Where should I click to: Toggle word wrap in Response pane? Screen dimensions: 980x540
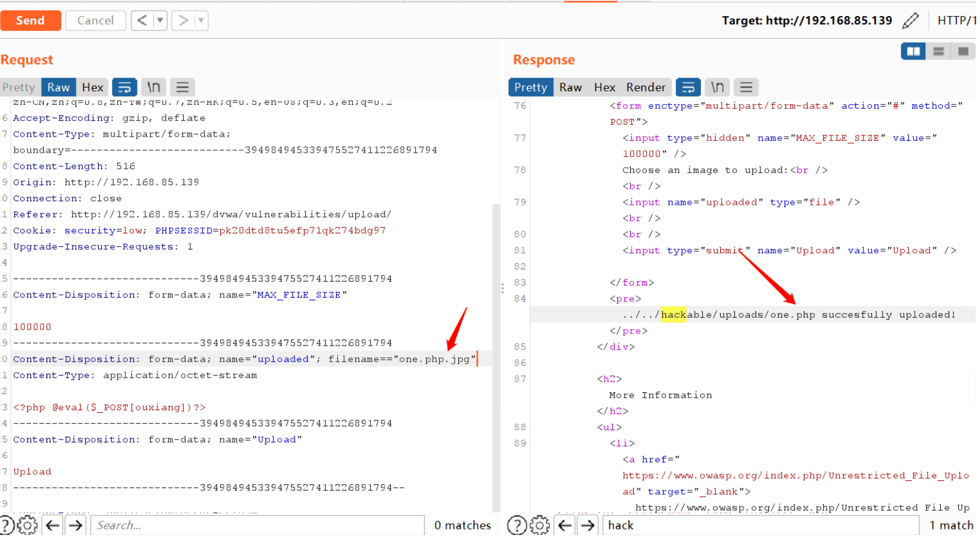pyautogui.click(x=688, y=88)
